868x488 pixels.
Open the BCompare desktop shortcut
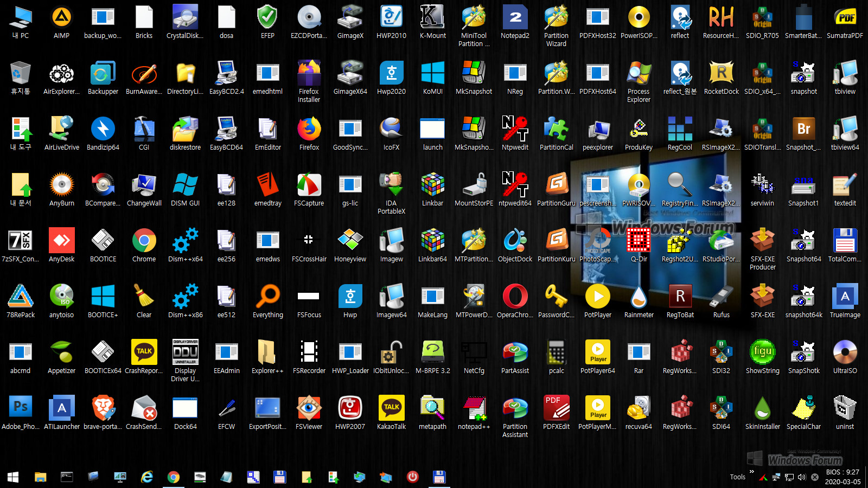[x=103, y=190]
